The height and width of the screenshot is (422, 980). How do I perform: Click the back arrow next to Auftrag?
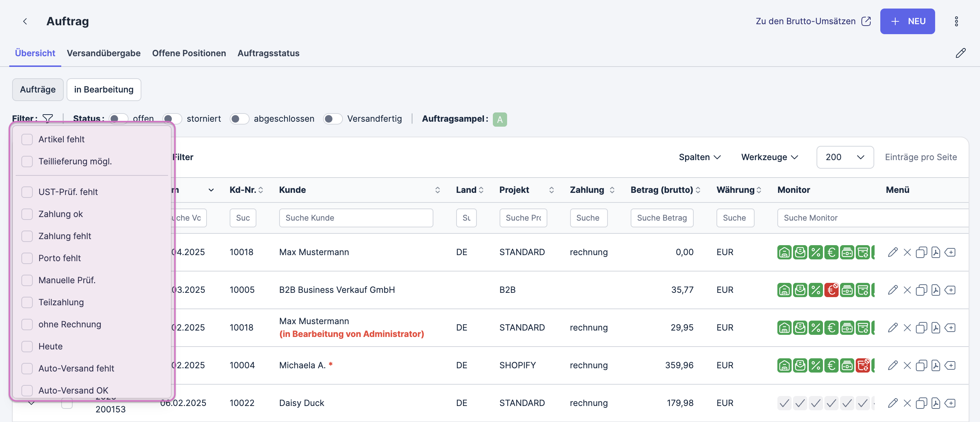pos(25,21)
